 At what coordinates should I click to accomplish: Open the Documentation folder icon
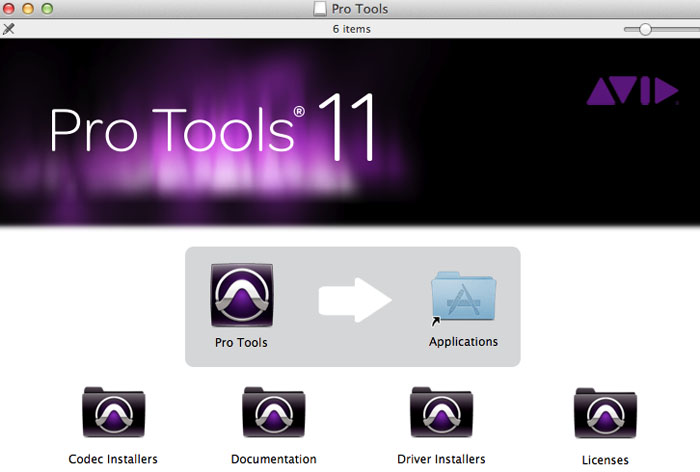pos(274,412)
